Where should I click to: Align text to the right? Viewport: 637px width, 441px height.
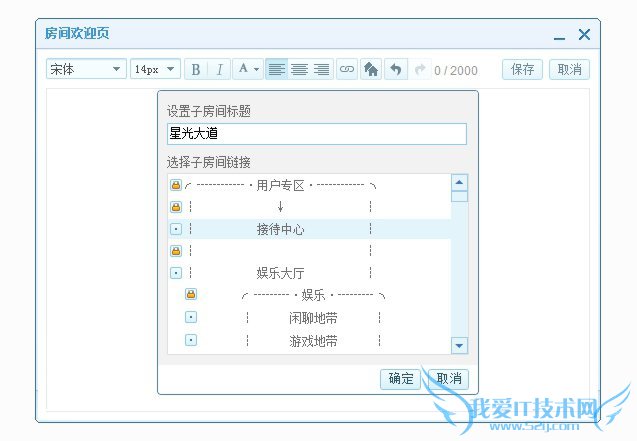pos(322,69)
